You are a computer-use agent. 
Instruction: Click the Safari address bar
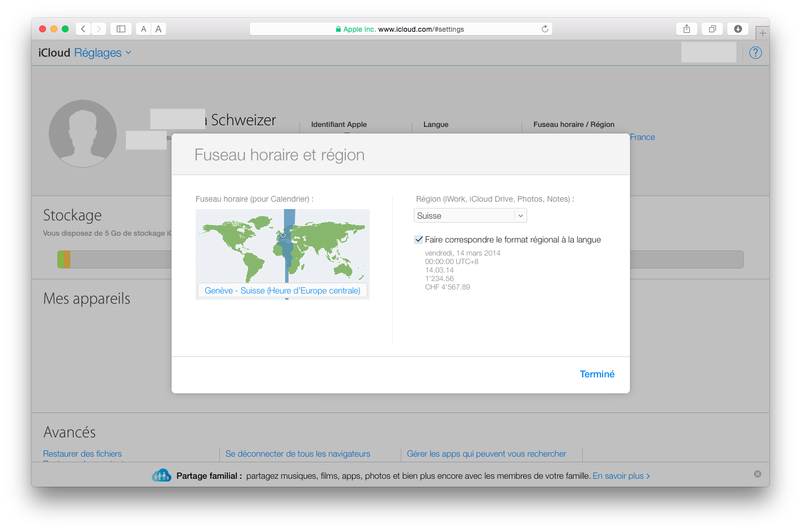[x=400, y=29]
